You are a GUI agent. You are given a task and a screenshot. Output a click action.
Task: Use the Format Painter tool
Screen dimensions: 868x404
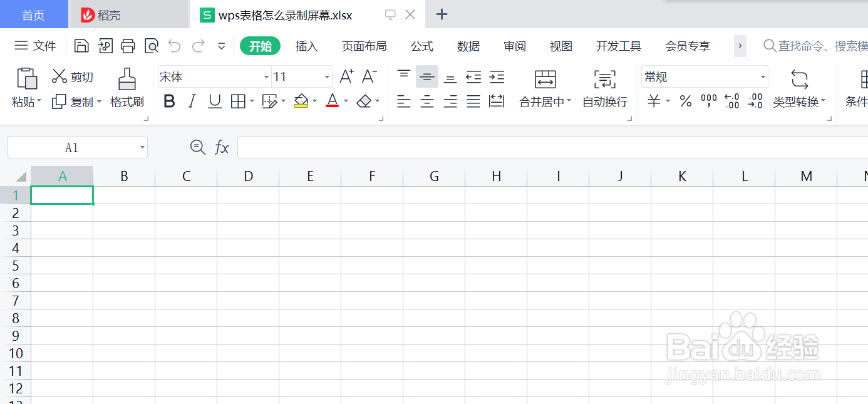pos(127,86)
